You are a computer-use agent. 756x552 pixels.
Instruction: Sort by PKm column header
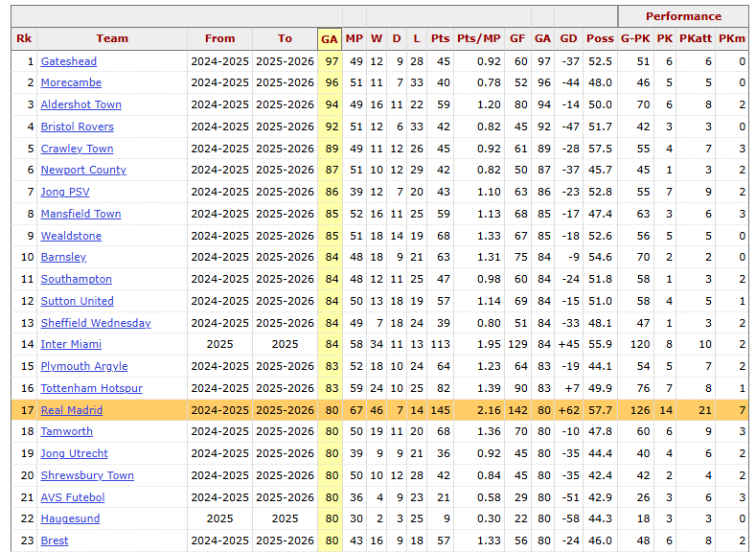pos(732,38)
